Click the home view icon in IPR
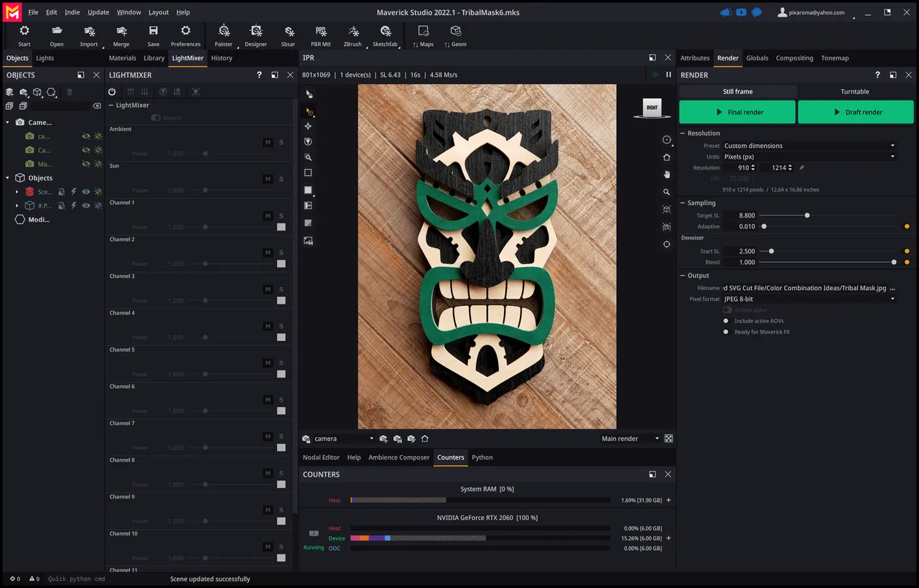919x588 pixels. click(667, 157)
